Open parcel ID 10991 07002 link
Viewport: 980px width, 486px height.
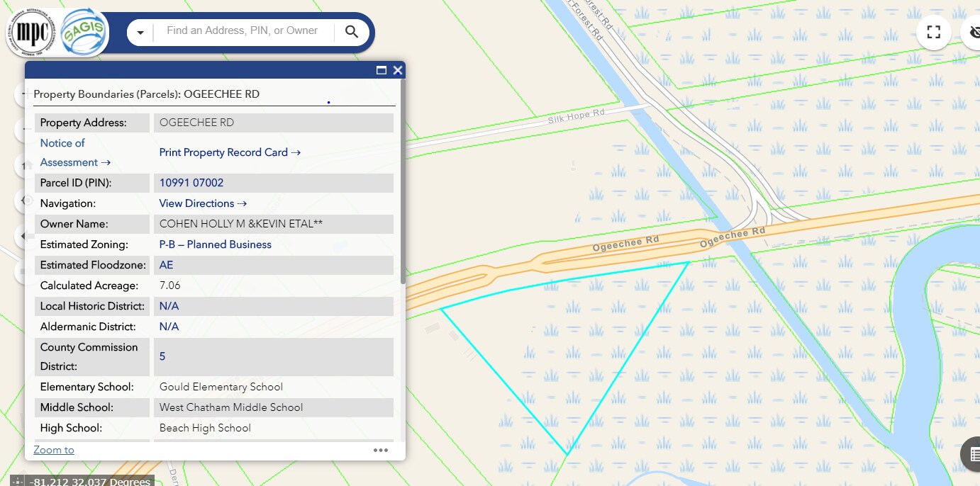click(191, 183)
